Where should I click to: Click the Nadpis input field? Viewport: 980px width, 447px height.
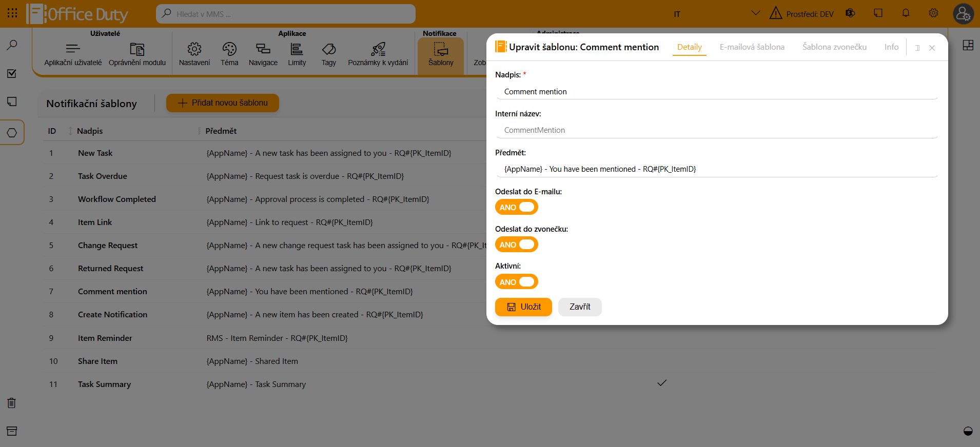[717, 92]
